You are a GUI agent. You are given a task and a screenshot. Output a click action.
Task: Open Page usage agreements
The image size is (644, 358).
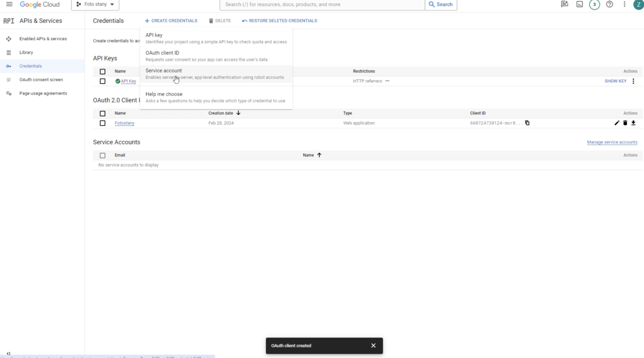pos(43,93)
